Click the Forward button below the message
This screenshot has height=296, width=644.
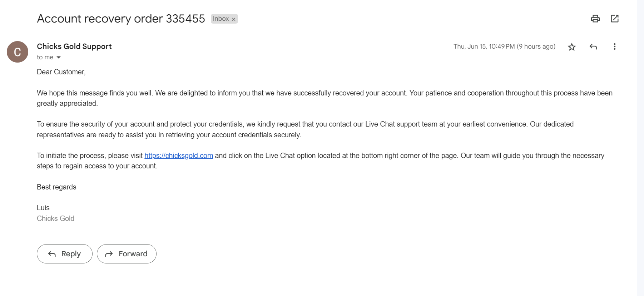[x=127, y=254]
